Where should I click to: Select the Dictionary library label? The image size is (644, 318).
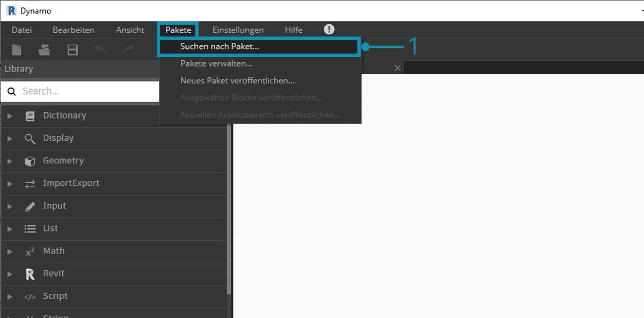(64, 115)
